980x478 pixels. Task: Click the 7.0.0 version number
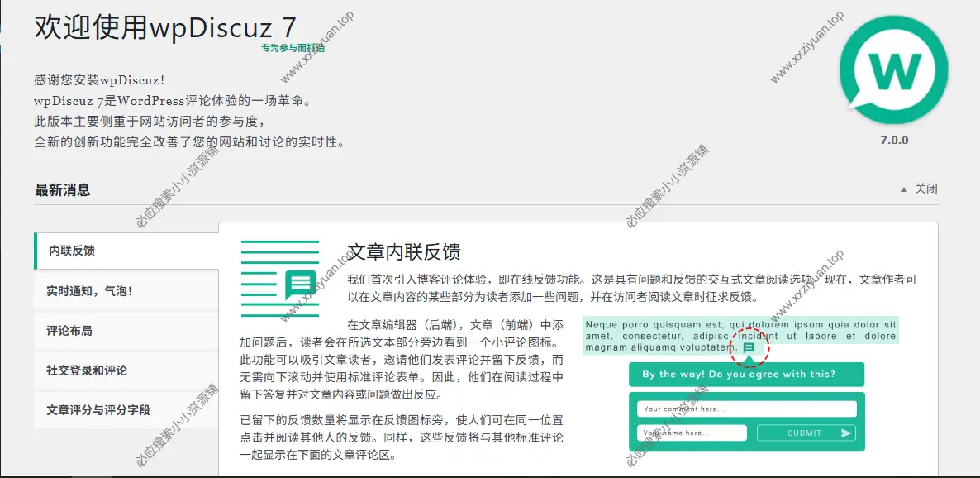point(894,141)
